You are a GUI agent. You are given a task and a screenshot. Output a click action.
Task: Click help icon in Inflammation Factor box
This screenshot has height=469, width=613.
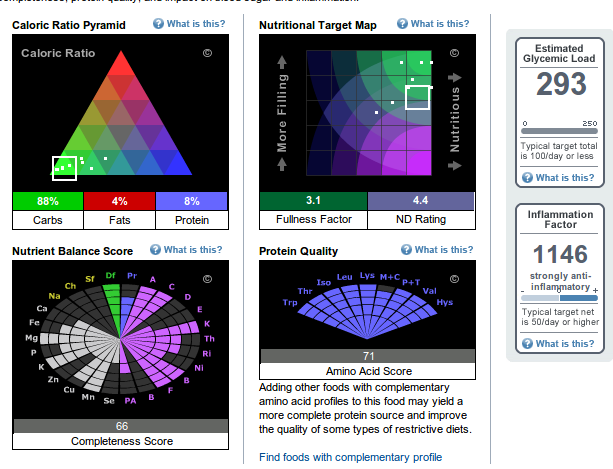tap(527, 344)
